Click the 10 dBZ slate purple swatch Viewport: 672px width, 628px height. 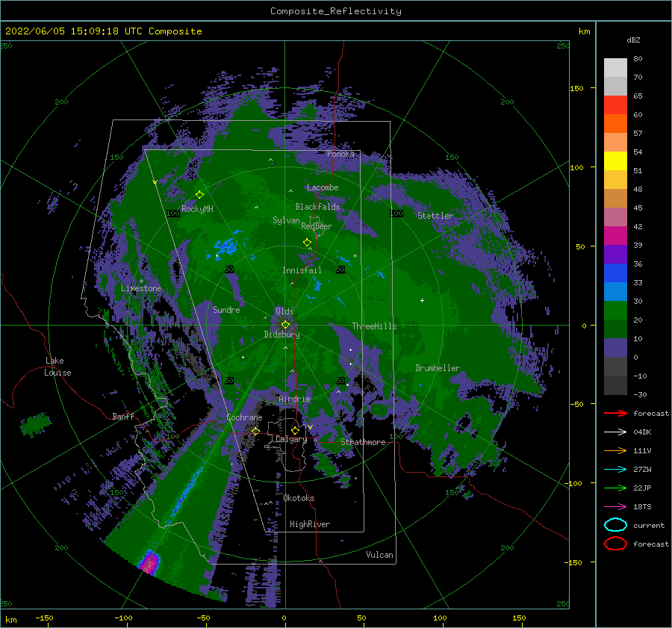coord(615,348)
